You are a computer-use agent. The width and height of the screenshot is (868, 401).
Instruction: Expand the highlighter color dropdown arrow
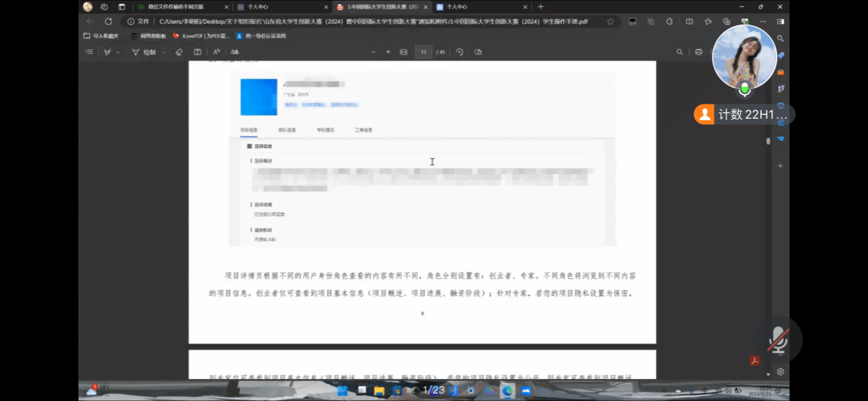(118, 52)
